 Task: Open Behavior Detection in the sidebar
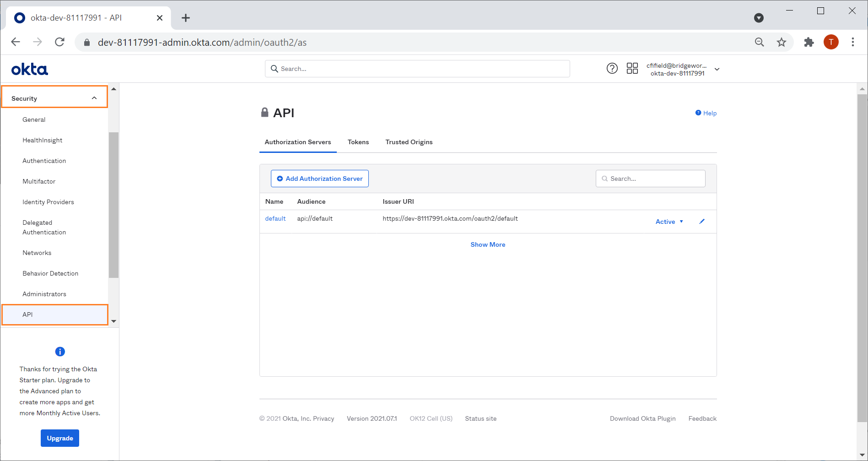(50, 273)
